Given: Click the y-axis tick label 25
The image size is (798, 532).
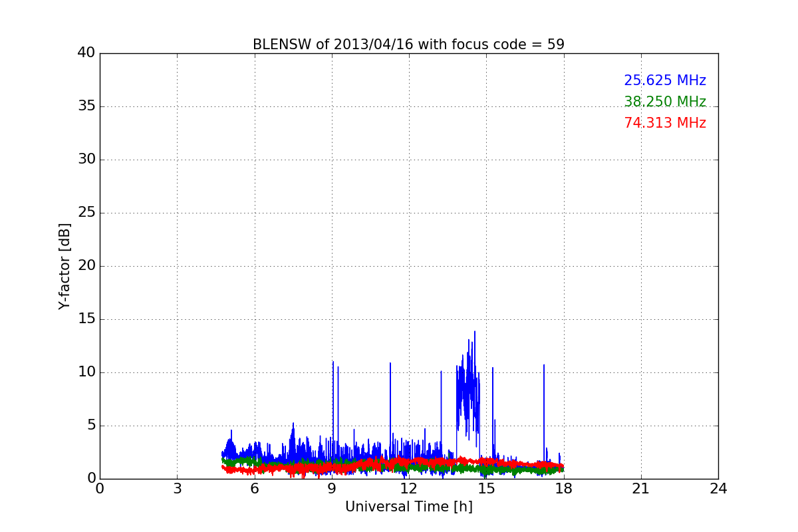Looking at the screenshot, I should click(86, 213).
